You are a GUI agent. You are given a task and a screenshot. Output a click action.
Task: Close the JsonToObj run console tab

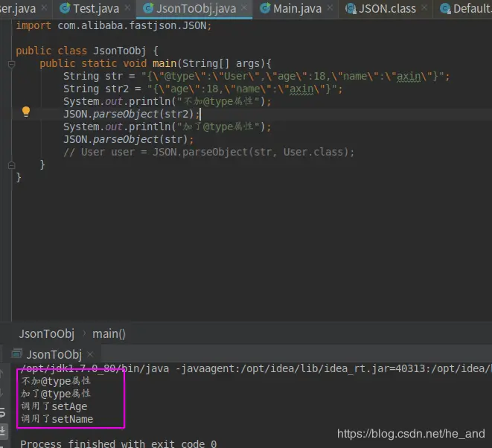coord(90,354)
